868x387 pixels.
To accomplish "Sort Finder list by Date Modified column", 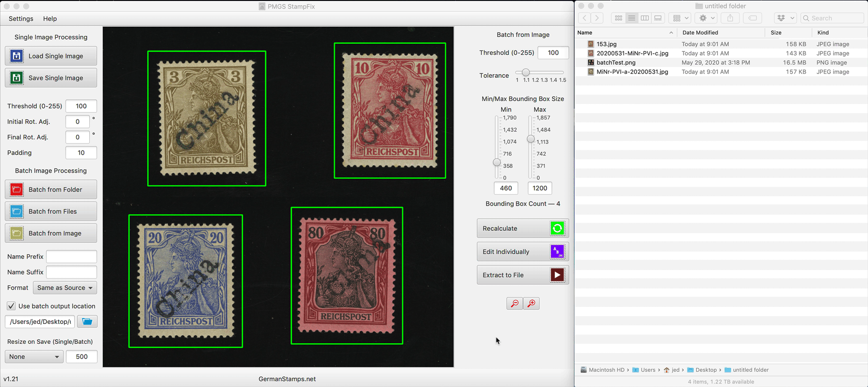I will pyautogui.click(x=721, y=32).
